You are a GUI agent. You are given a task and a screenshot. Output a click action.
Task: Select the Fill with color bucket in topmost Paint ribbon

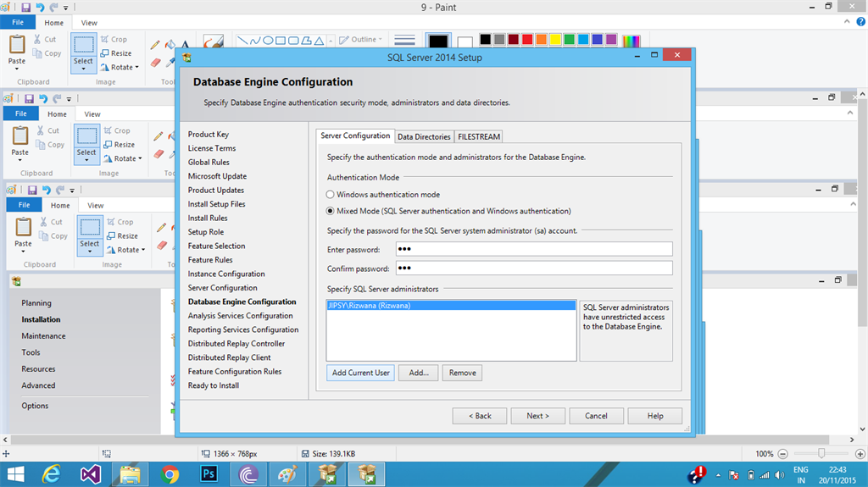click(x=170, y=44)
